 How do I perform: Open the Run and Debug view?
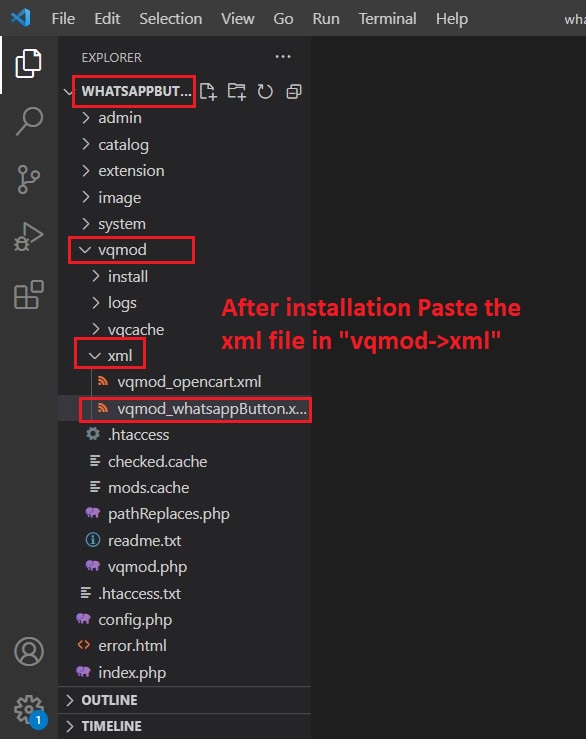point(28,237)
